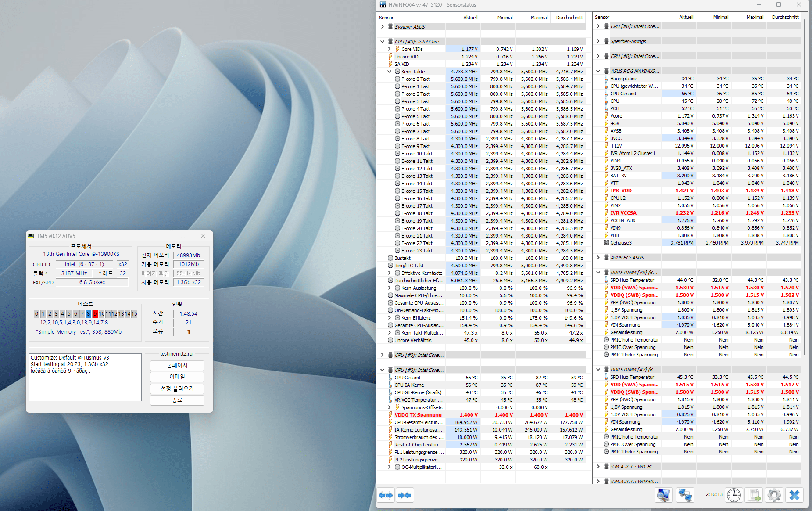Click the 홈페이지 button in TM5
This screenshot has width=812, height=511.
tap(177, 365)
